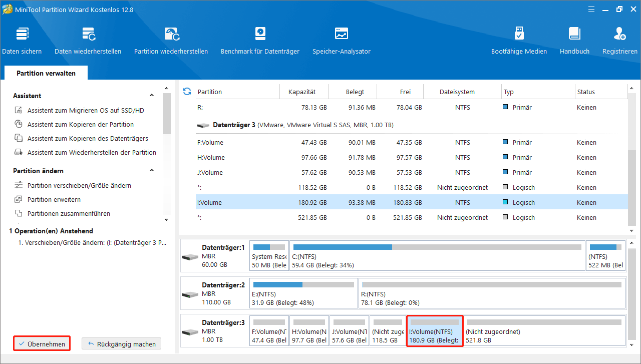Sort by Status column header

coord(586,92)
